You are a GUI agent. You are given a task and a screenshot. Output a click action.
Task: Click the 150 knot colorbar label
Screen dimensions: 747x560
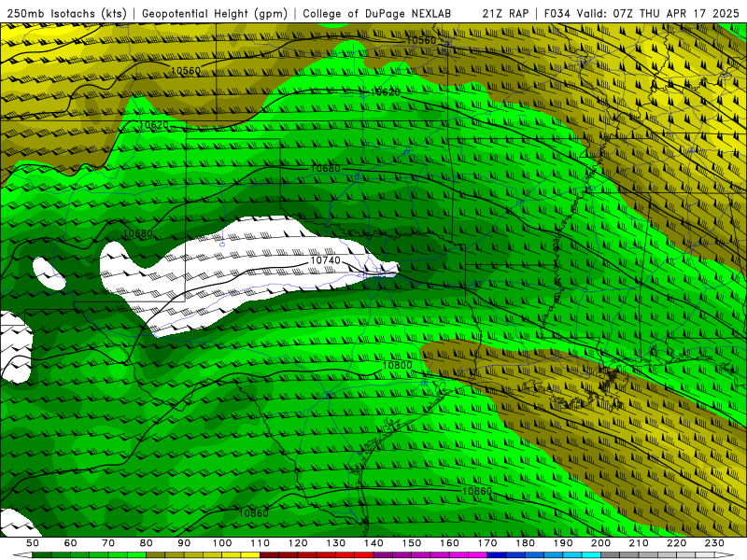tap(412, 543)
